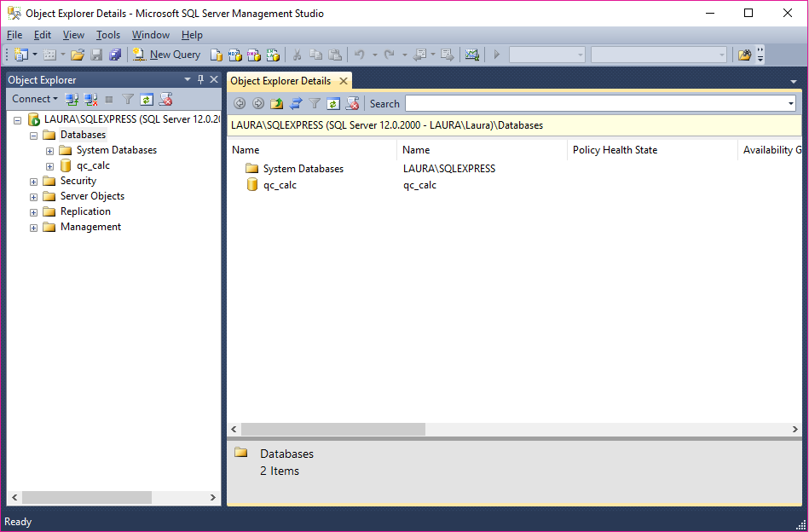The height and width of the screenshot is (532, 809).
Task: Open the Help menu
Action: [192, 35]
